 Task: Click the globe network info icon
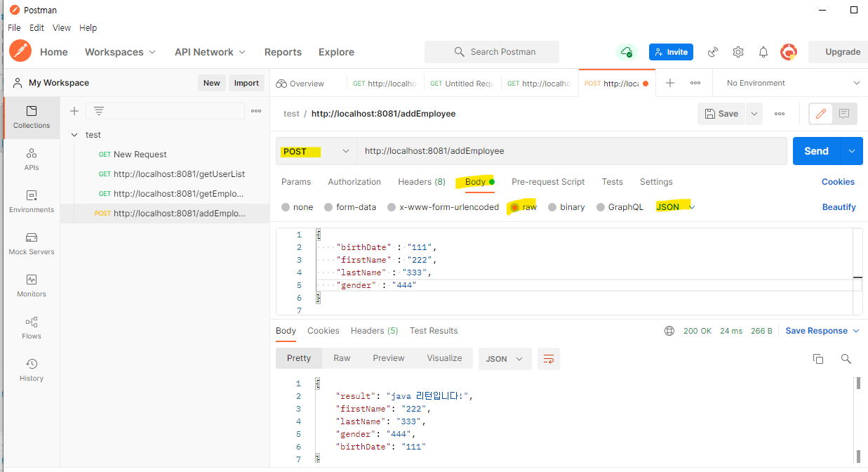click(x=669, y=331)
